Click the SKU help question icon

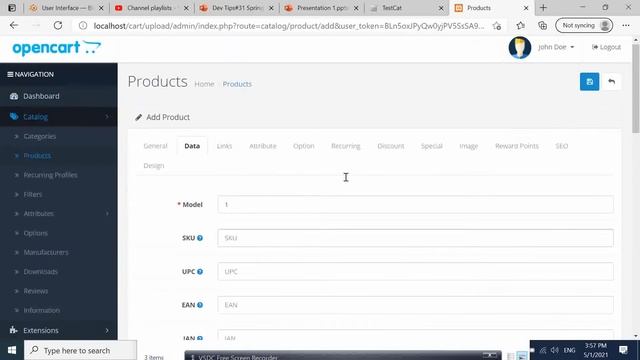[200, 238]
